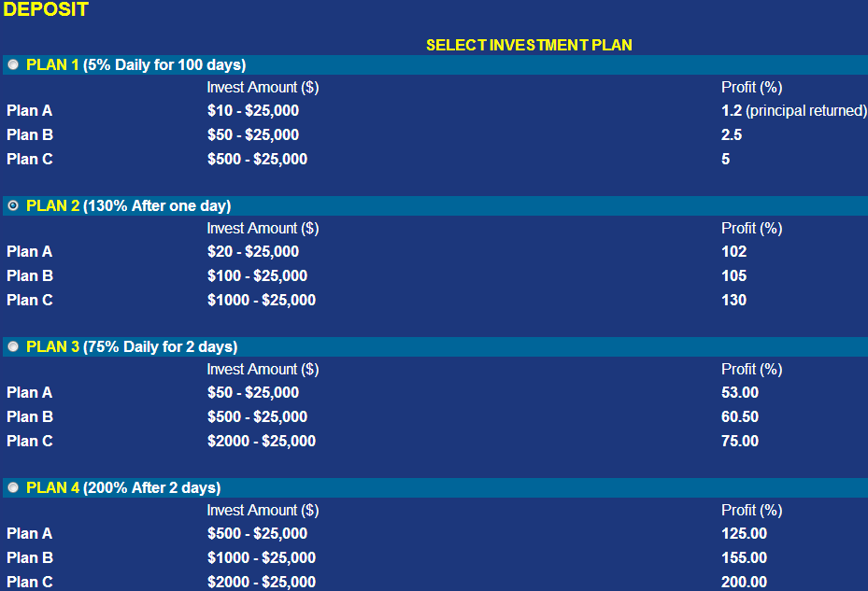Click the "200% After 2 days" label
Screen dimensions: 868x591
click(152, 487)
